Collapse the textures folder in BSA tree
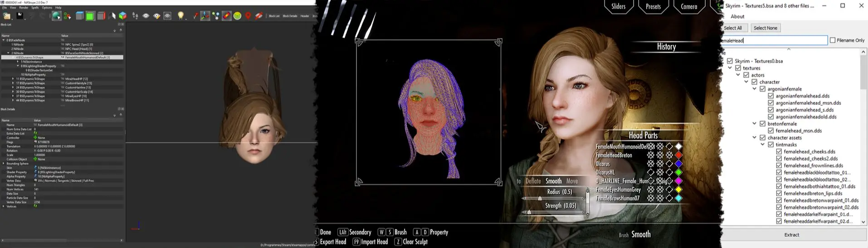The width and height of the screenshot is (868, 248). (730, 68)
